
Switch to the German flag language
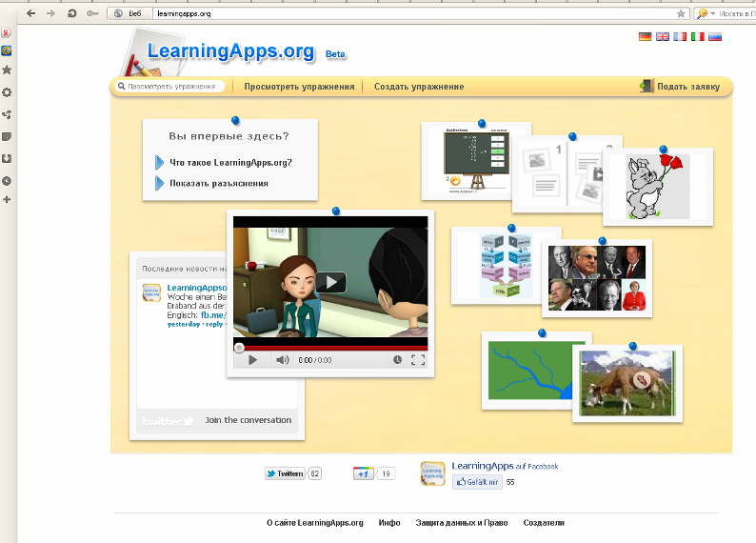[x=646, y=36]
